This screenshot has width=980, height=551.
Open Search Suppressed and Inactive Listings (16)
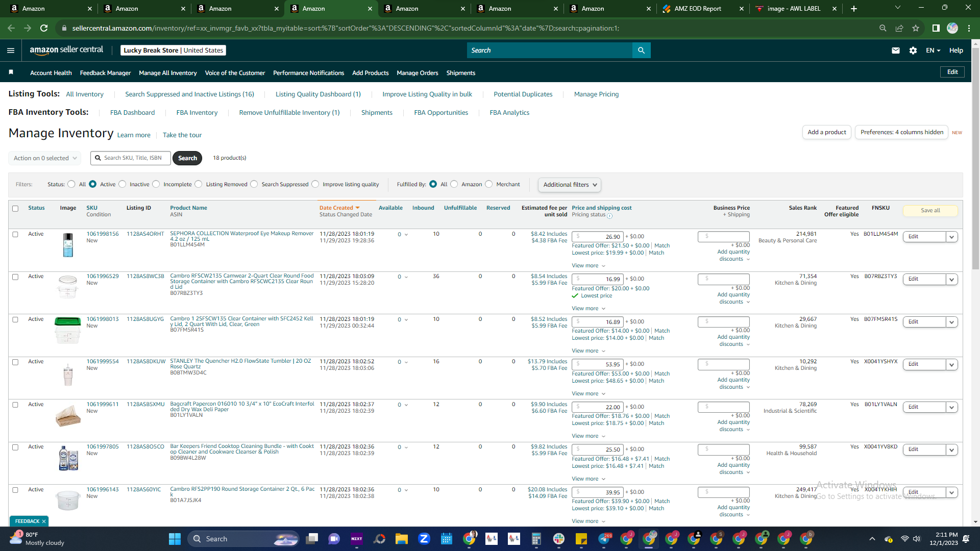tap(189, 94)
